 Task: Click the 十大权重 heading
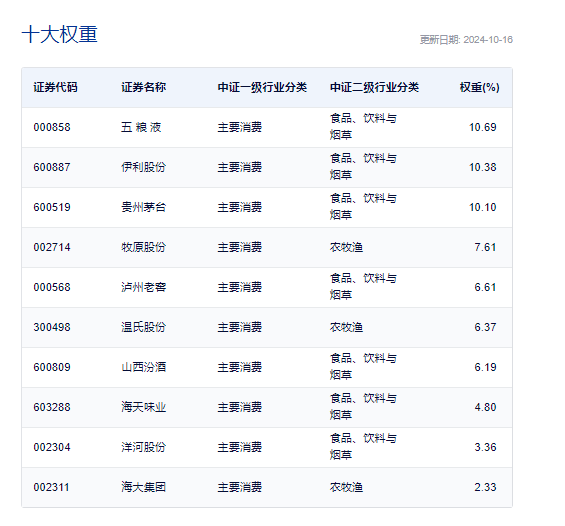59,35
